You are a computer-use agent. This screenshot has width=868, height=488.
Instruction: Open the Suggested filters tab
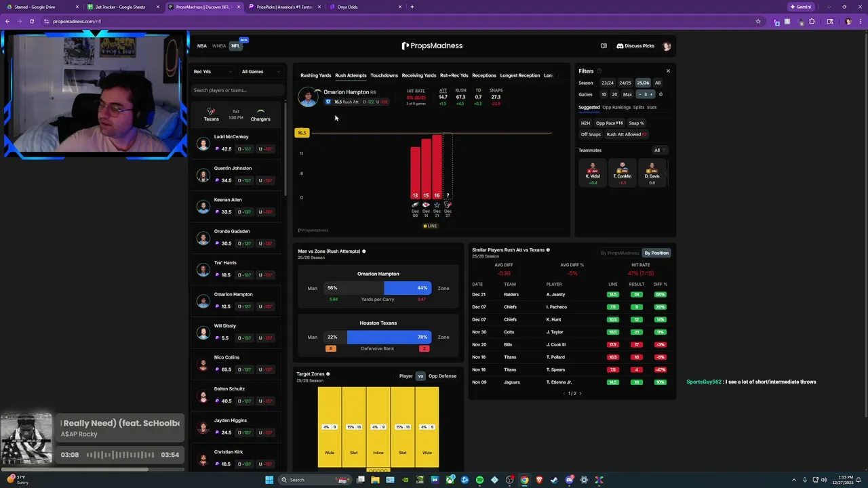point(589,107)
